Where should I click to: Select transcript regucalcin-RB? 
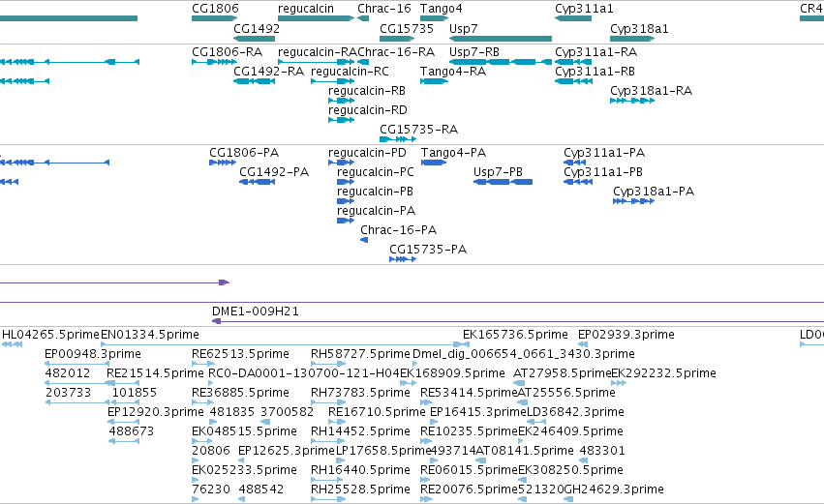[342, 101]
